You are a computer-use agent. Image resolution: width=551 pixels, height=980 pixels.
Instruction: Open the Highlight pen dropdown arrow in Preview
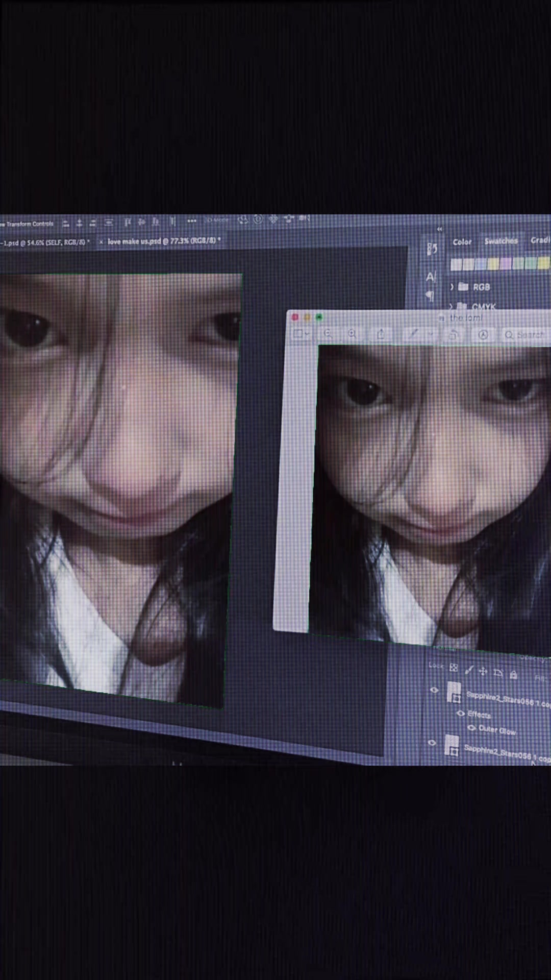click(x=431, y=334)
